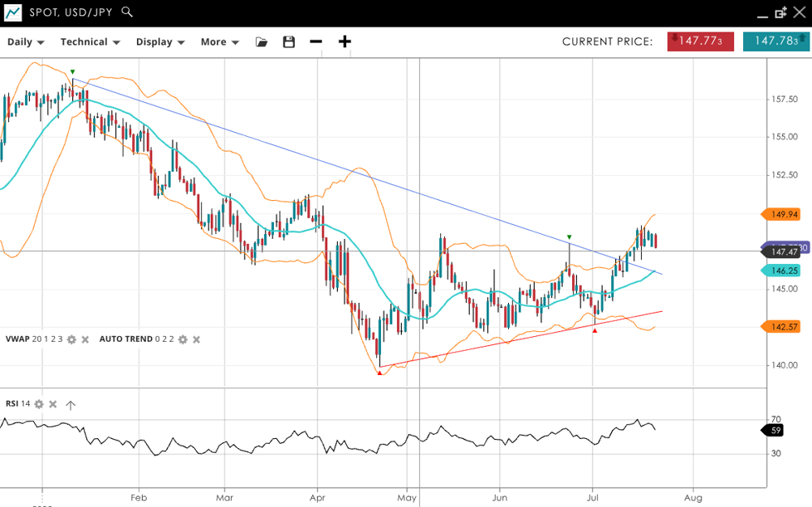Click the teal buy price 147.78
Screen dimensions: 812x507
click(x=775, y=41)
